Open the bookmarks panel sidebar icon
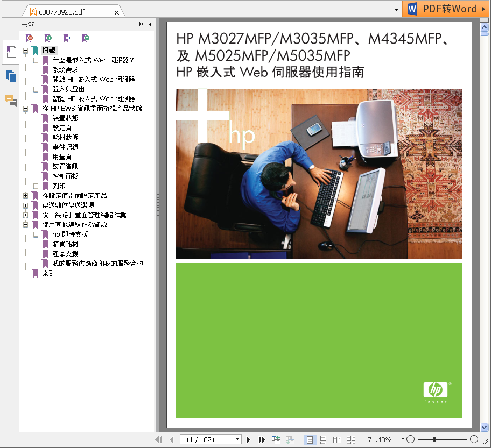 (11, 52)
